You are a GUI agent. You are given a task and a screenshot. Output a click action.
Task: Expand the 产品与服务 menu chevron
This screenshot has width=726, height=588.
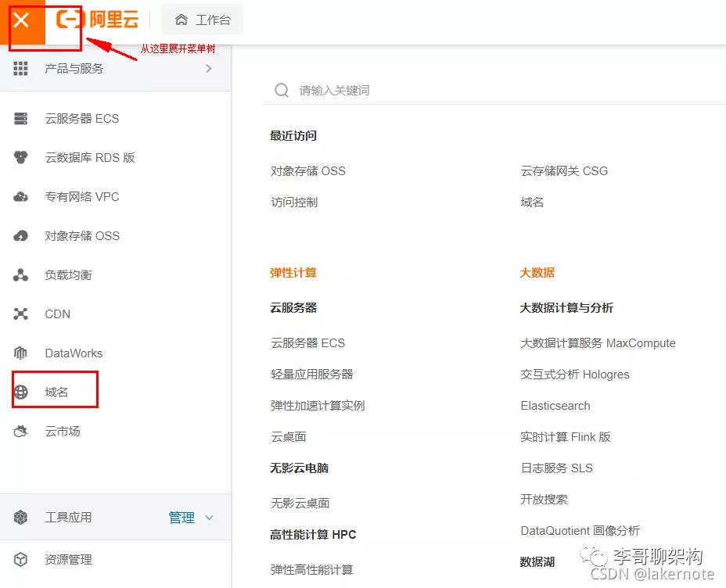point(208,68)
